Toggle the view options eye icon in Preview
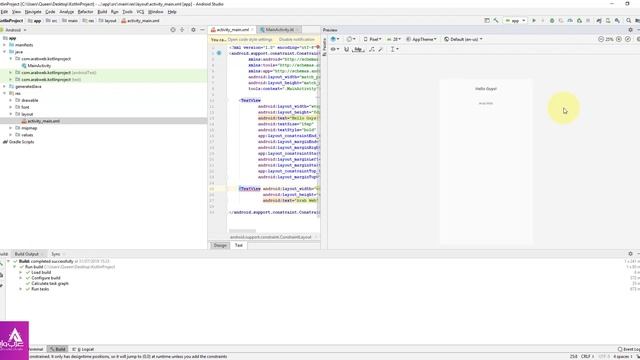640x360 pixels. pyautogui.click(x=335, y=49)
